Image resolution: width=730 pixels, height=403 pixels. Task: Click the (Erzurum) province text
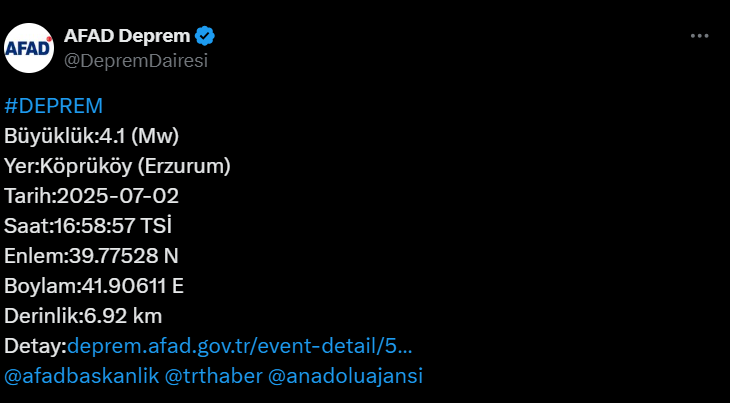pyautogui.click(x=184, y=166)
